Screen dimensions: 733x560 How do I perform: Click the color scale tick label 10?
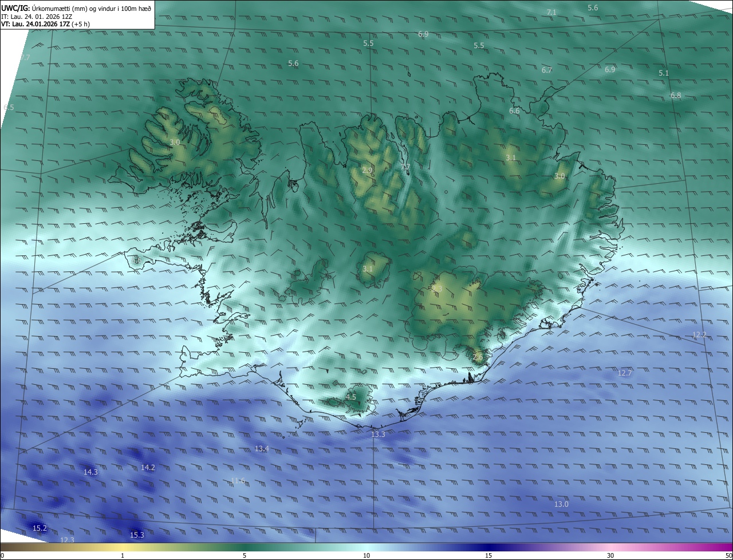(366, 556)
